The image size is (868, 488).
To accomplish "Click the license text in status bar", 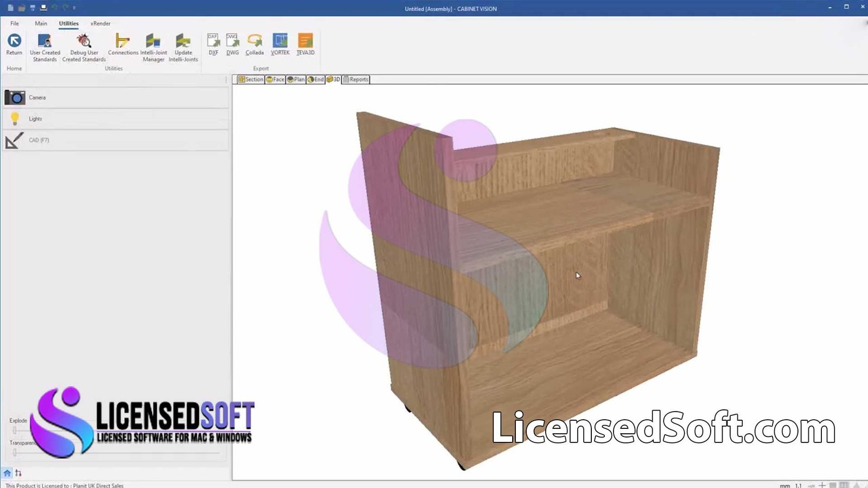I will coord(65,485).
